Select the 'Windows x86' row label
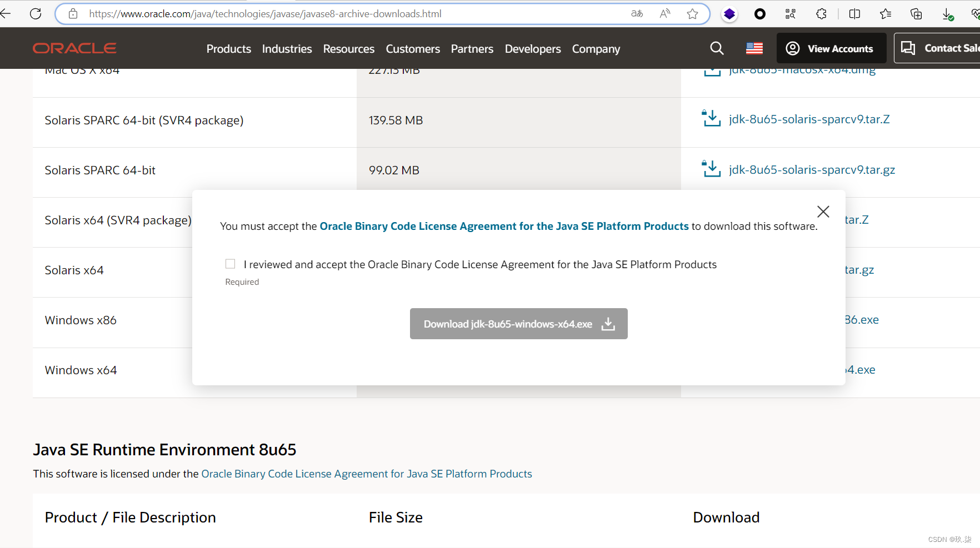 [81, 320]
